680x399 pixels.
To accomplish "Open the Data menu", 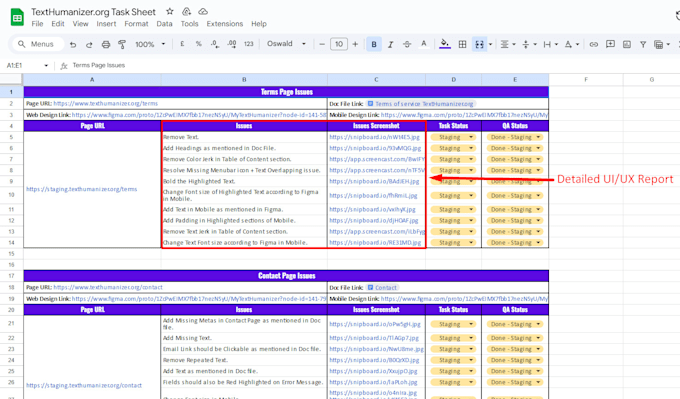I will point(164,24).
